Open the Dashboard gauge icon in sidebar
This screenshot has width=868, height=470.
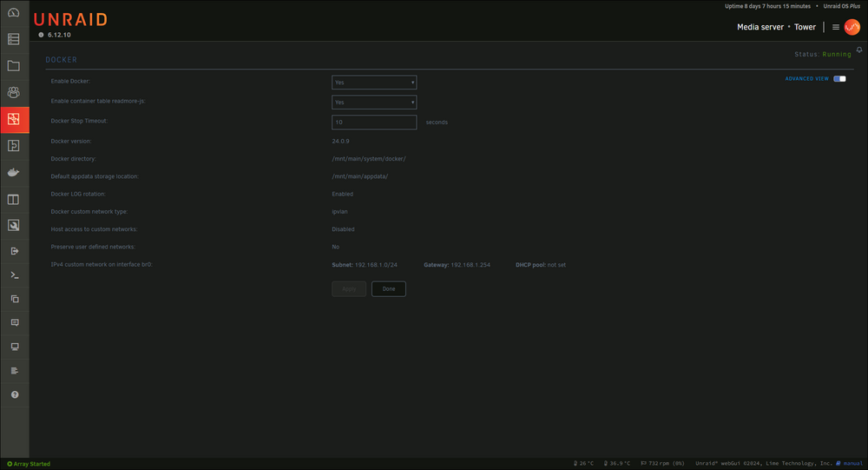tap(14, 12)
